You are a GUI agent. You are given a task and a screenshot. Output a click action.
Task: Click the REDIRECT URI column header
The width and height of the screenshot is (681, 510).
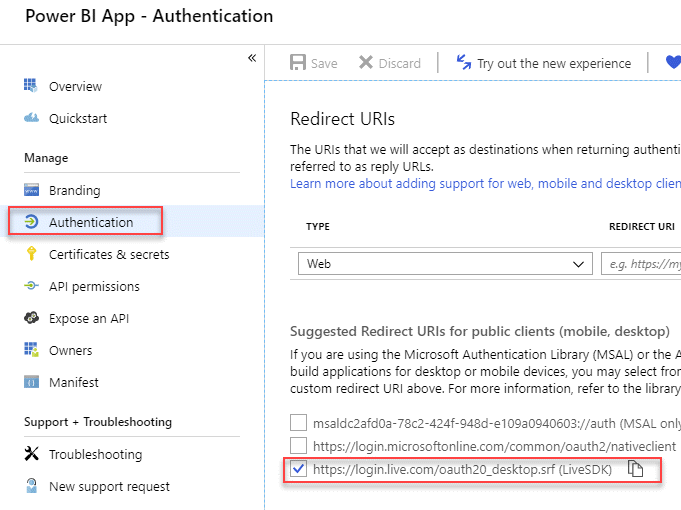point(641,226)
